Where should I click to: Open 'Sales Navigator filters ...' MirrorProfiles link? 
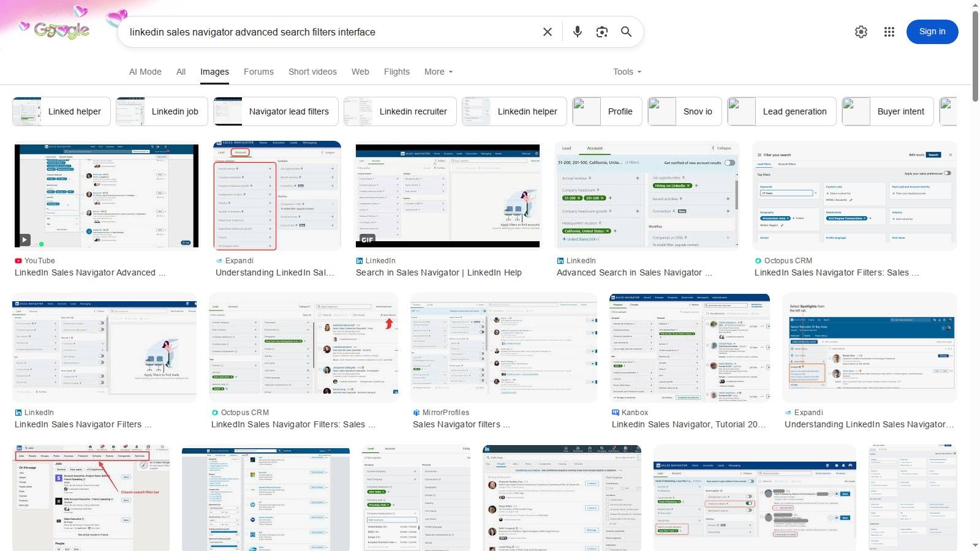coord(461,424)
